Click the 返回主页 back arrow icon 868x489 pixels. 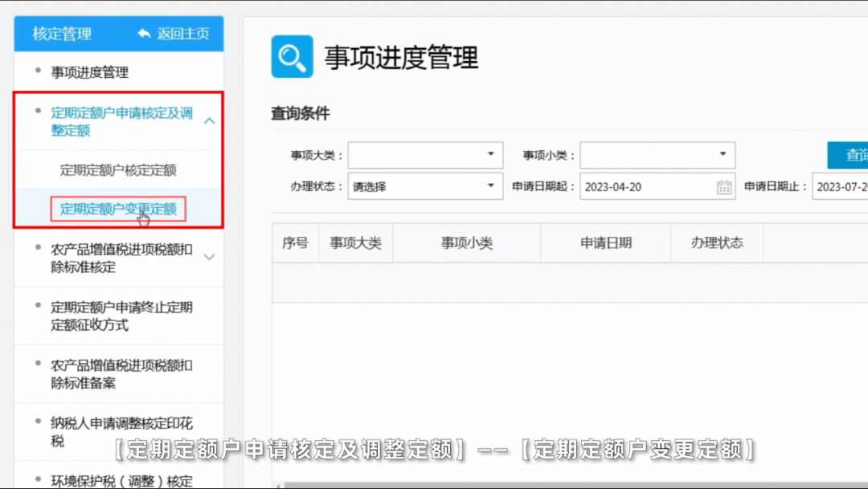tap(145, 34)
